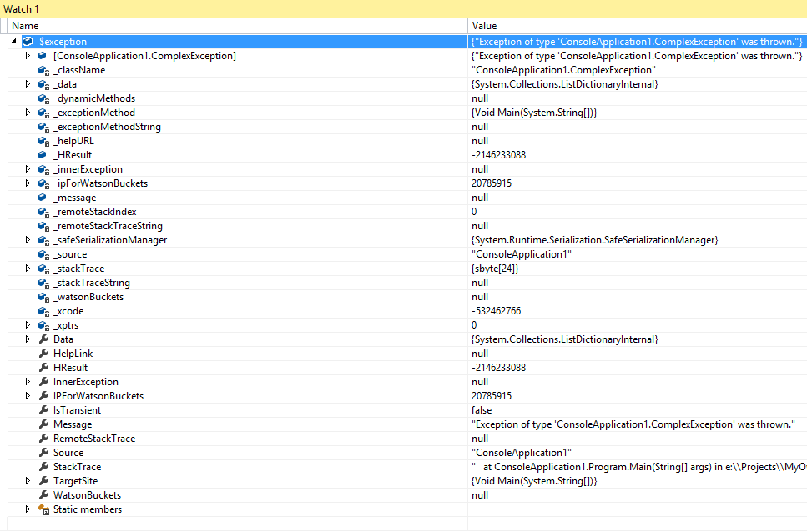
Task: Click the _stackTraceString field icon
Action: tap(43, 284)
